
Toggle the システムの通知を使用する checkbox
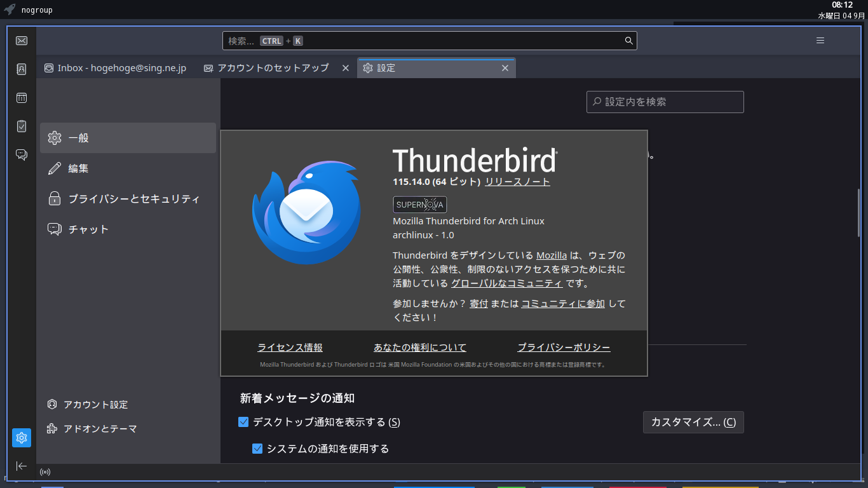257,449
